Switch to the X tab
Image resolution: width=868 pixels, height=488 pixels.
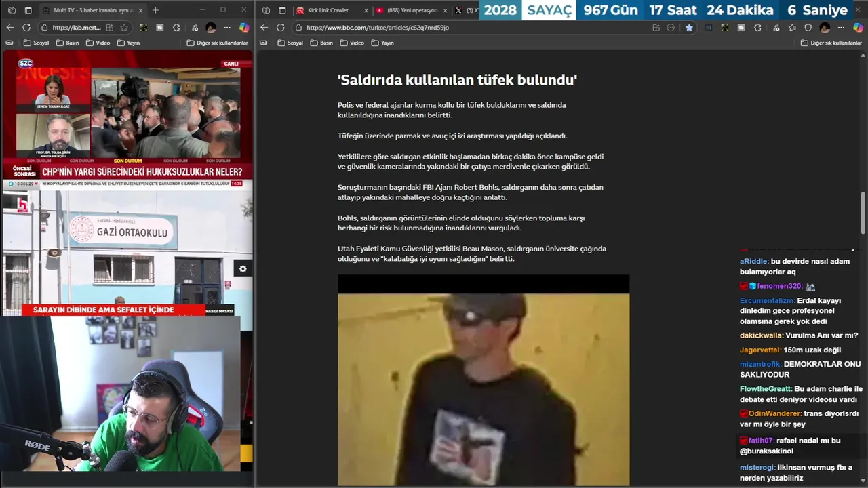466,10
